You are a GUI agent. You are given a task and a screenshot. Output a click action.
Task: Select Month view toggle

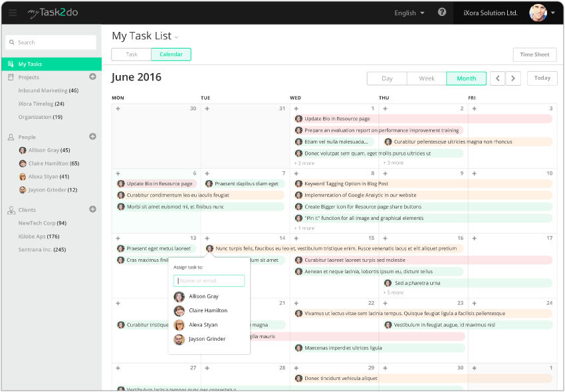[x=466, y=78]
